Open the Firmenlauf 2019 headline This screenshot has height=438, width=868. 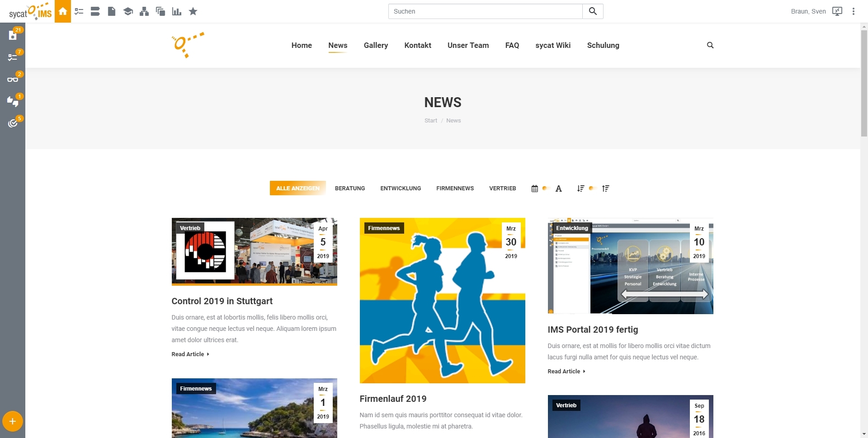(393, 399)
